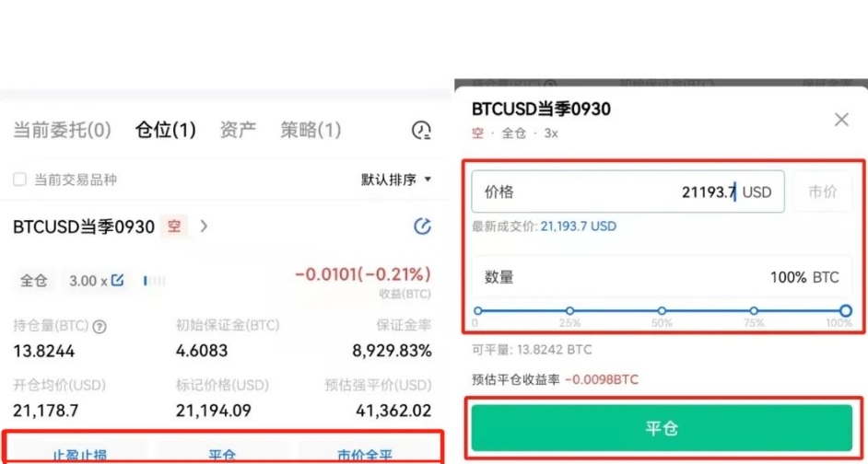
Task: Switch to the current orders tab
Action: (x=62, y=131)
